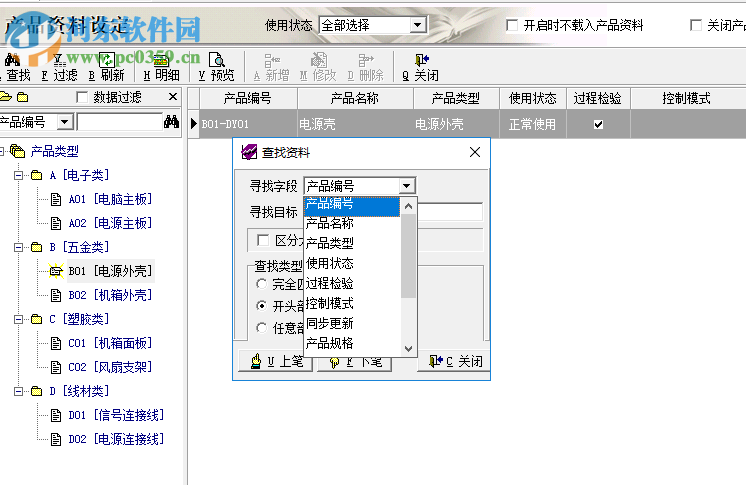The height and width of the screenshot is (485, 746).
Task: Click the C [塑胶类] folder icon
Action: click(37, 319)
